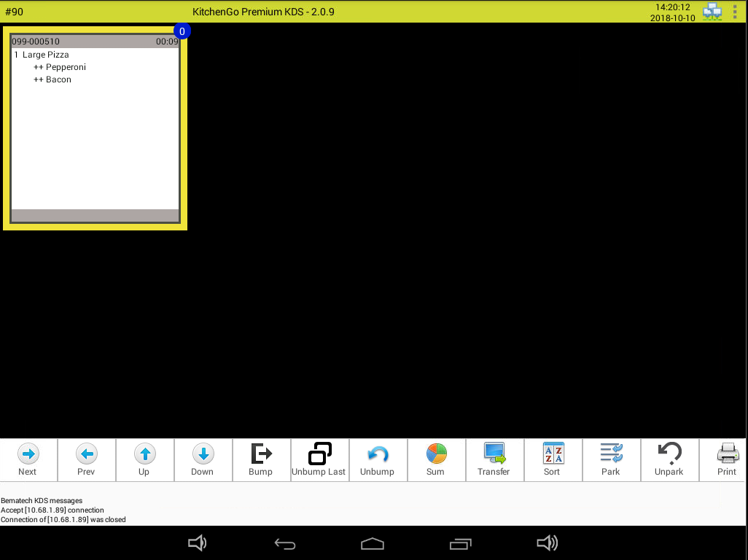Screen dimensions: 748x560
Task: Transfer the order to another station
Action: point(494,459)
